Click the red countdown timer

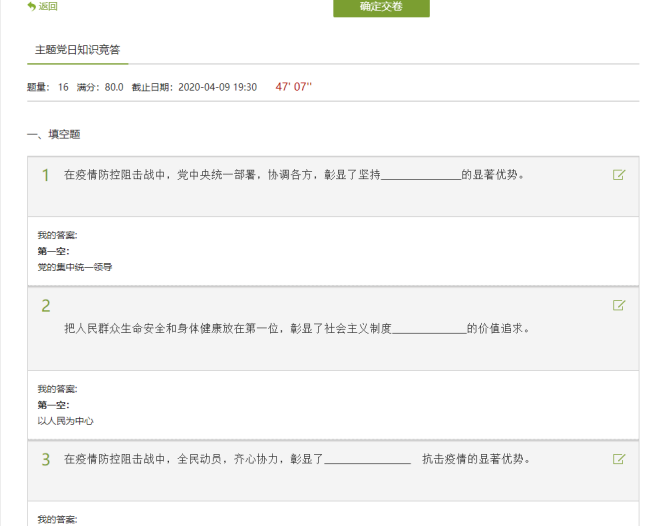click(294, 87)
